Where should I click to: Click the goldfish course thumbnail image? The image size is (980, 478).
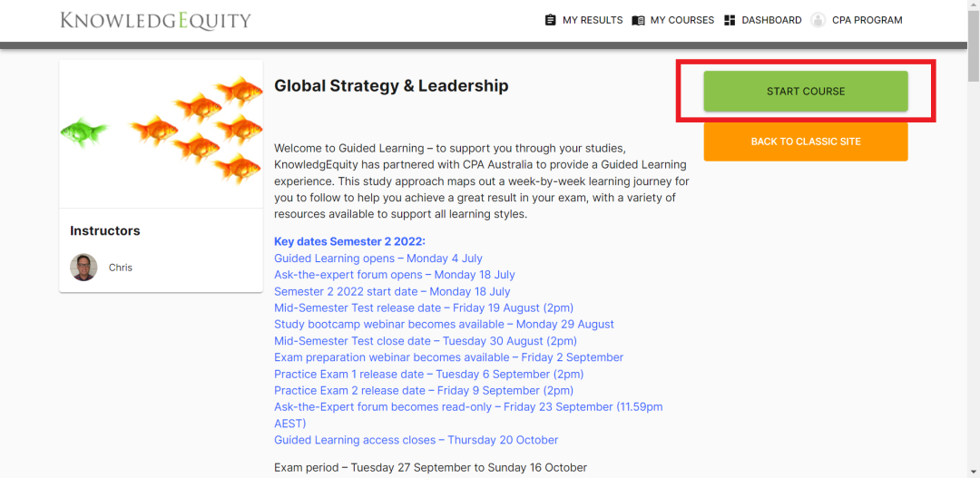click(161, 133)
